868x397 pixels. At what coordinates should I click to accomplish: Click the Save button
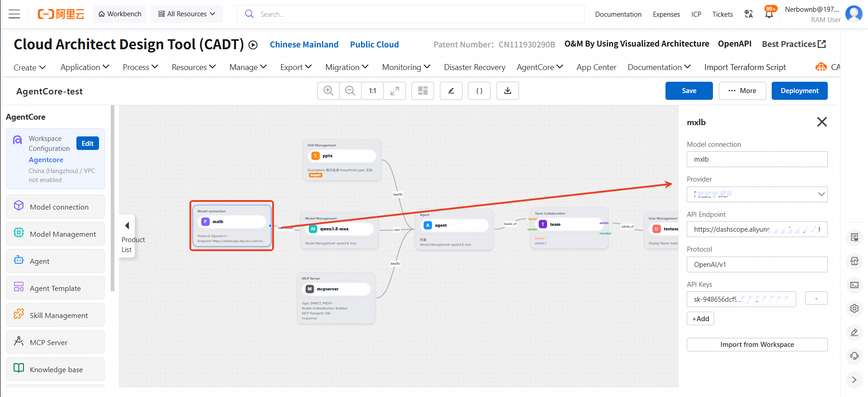[x=689, y=91]
